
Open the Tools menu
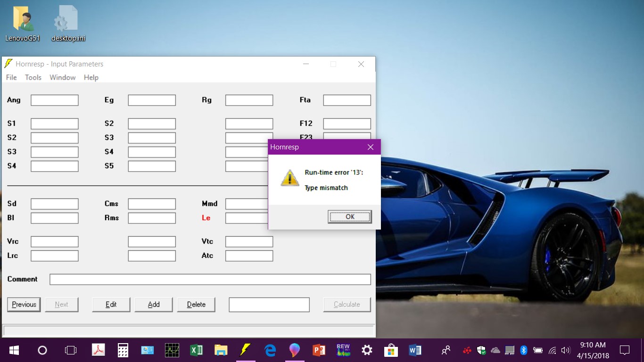coord(33,77)
